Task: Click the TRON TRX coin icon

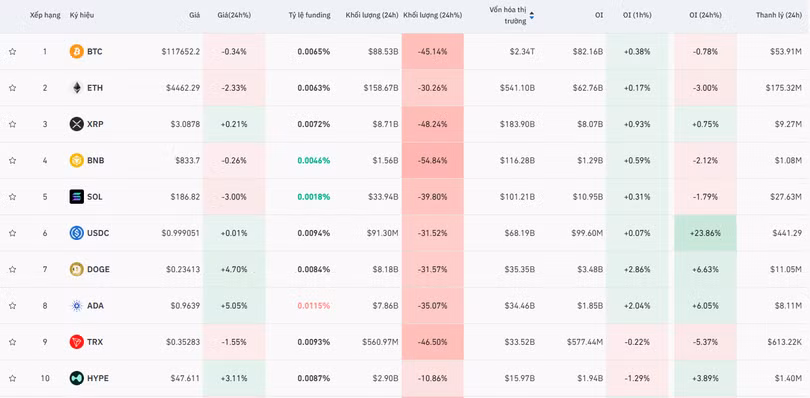Action: tap(76, 342)
